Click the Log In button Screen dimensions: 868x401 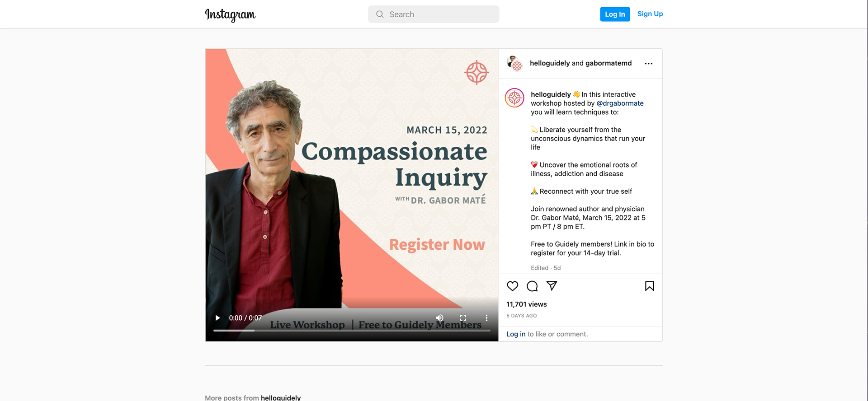(615, 14)
